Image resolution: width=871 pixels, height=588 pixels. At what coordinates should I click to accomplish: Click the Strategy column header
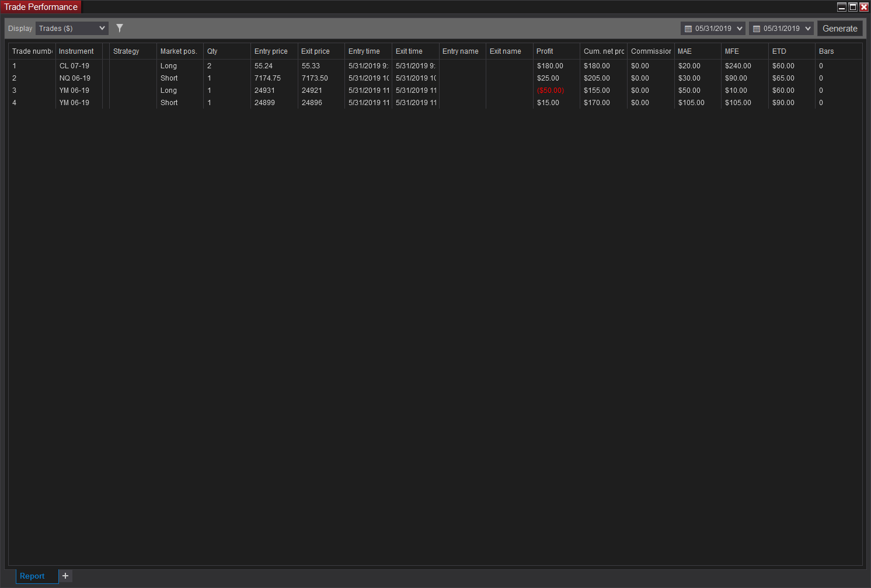click(x=133, y=51)
